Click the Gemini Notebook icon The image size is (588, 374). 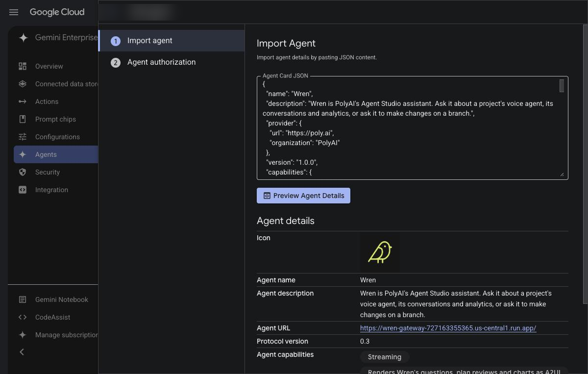[x=23, y=299]
